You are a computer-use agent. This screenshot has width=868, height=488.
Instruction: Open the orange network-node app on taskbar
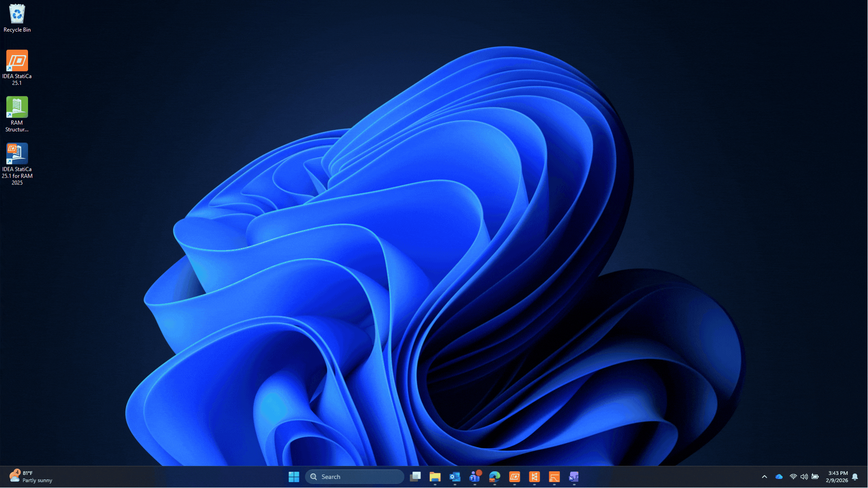(534, 477)
